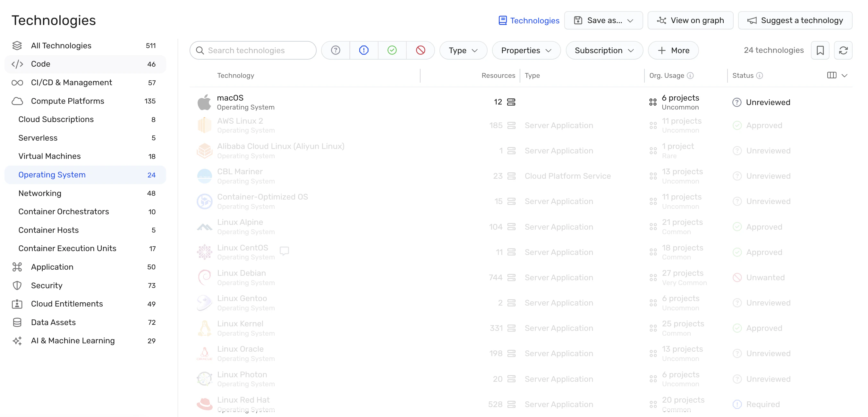This screenshot has width=868, height=417.
Task: Open the Subscription filter dropdown
Action: pyautogui.click(x=604, y=51)
